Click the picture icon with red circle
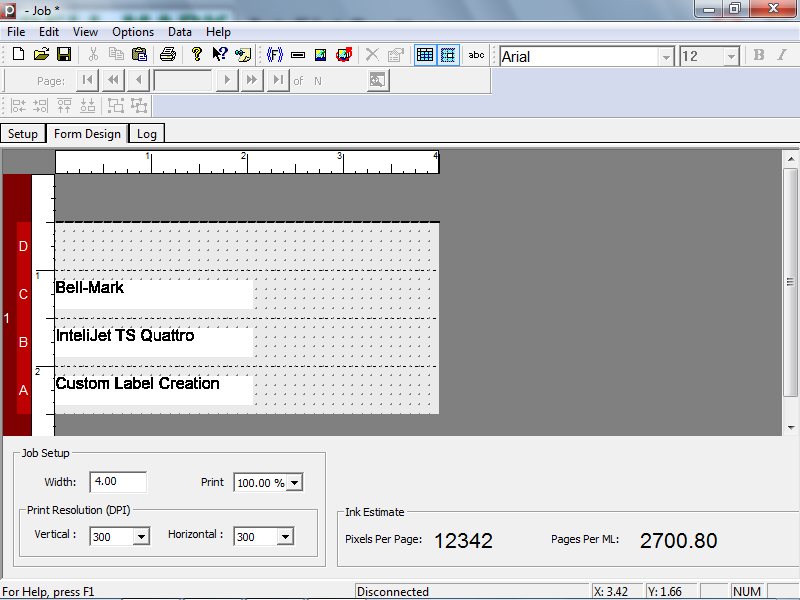Screen dimensions: 800x600 coord(344,55)
